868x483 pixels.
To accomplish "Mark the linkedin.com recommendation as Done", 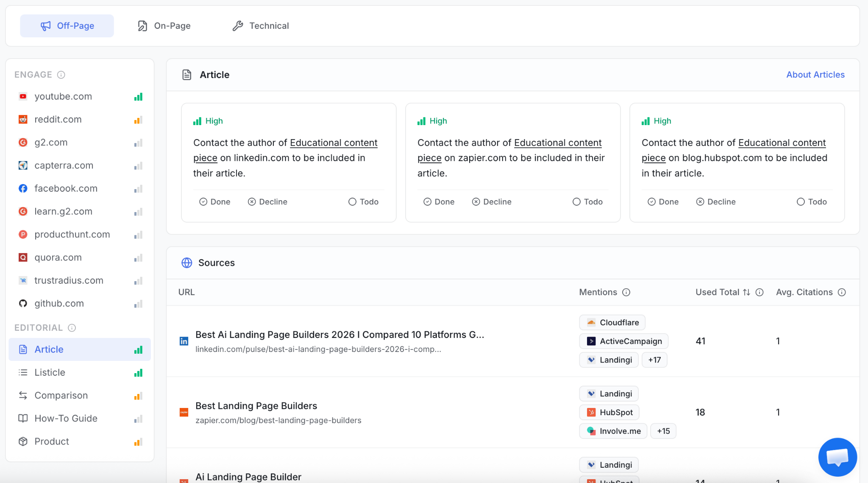I will pyautogui.click(x=215, y=202).
